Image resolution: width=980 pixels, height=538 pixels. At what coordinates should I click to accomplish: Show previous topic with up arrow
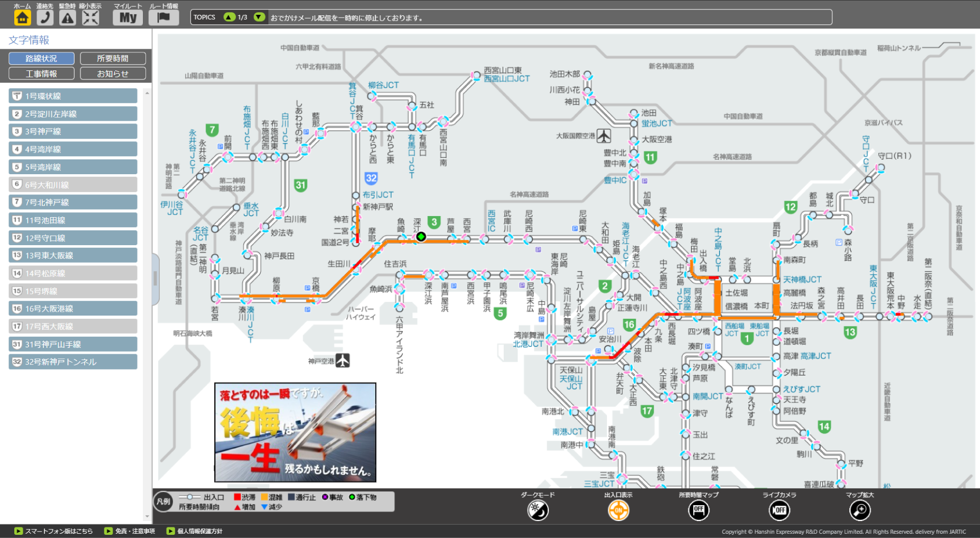pos(229,17)
